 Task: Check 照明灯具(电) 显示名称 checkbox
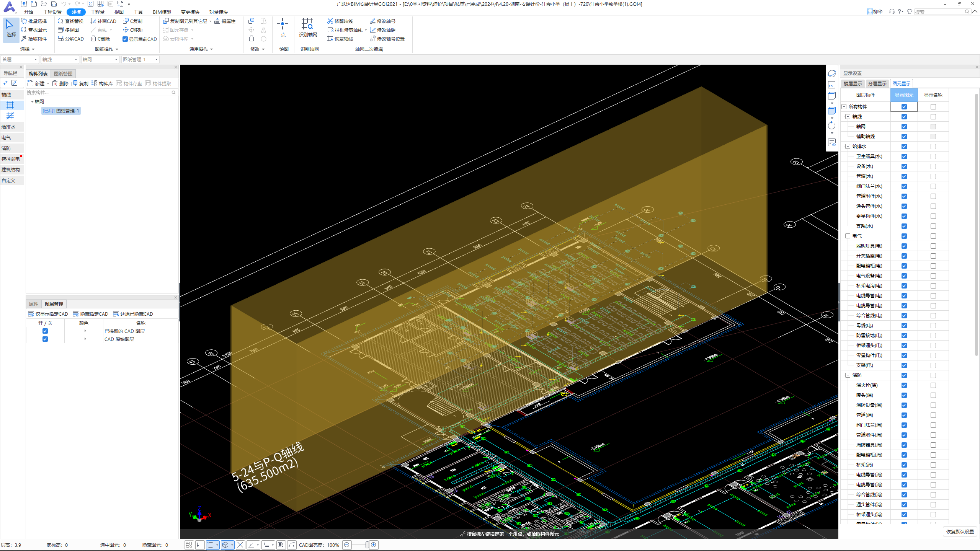(x=933, y=246)
